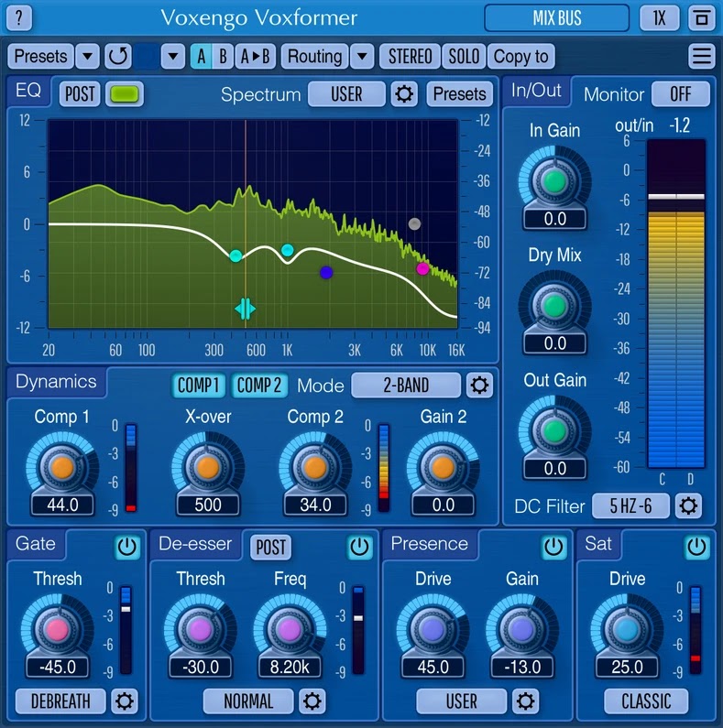Click the Presets button in top toolbar
Image resolution: width=723 pixels, height=728 pixels.
[41, 56]
